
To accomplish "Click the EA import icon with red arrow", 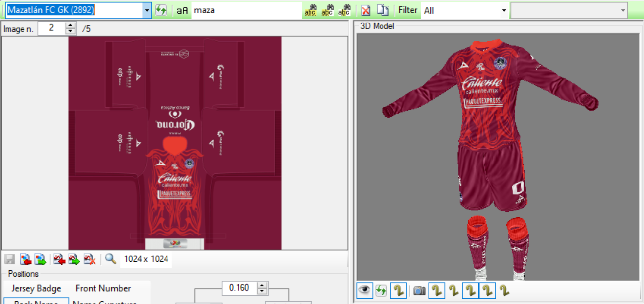I will click(x=60, y=259).
